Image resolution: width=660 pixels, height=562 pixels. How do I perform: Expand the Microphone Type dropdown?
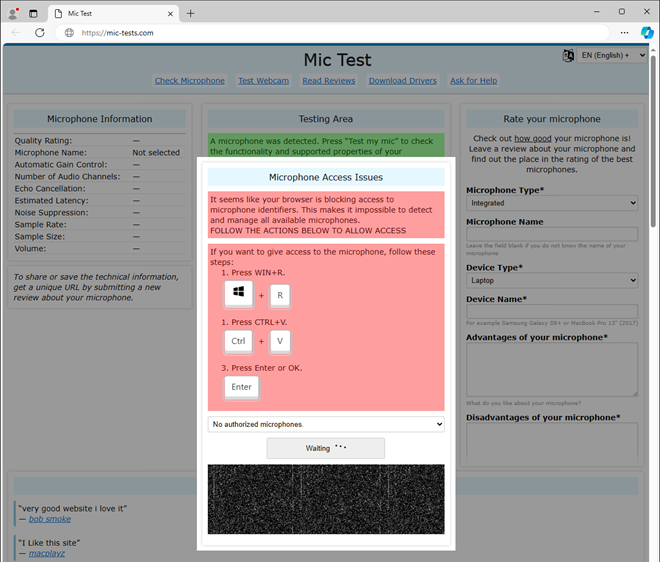pyautogui.click(x=551, y=203)
